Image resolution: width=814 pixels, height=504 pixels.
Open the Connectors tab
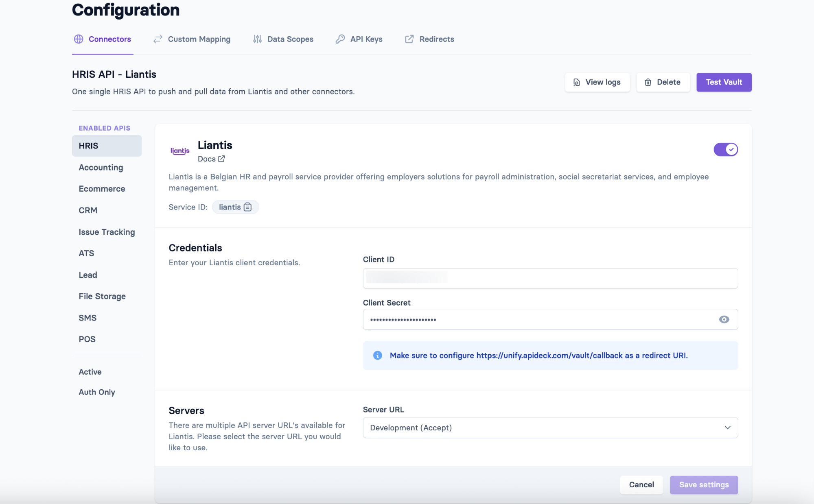pos(103,39)
